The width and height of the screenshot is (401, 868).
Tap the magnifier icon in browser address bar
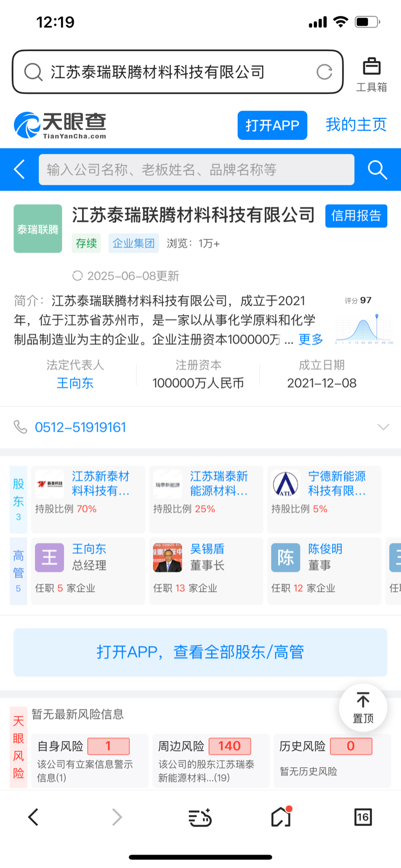(x=33, y=72)
